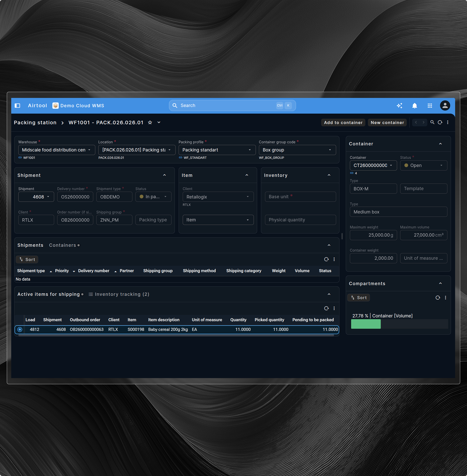Open the Packing profile dropdown
This screenshot has width=467, height=476.
coord(217,150)
